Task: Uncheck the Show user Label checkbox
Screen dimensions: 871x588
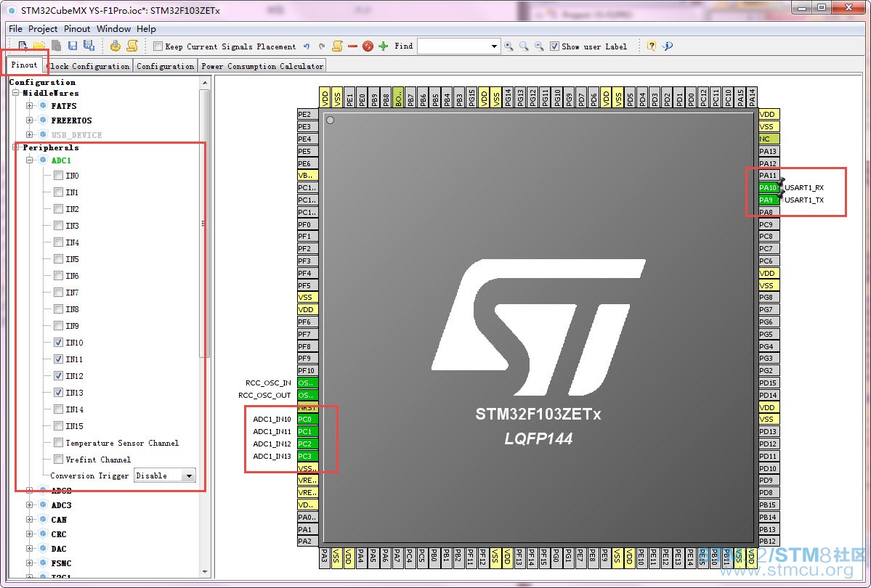Action: (x=554, y=46)
